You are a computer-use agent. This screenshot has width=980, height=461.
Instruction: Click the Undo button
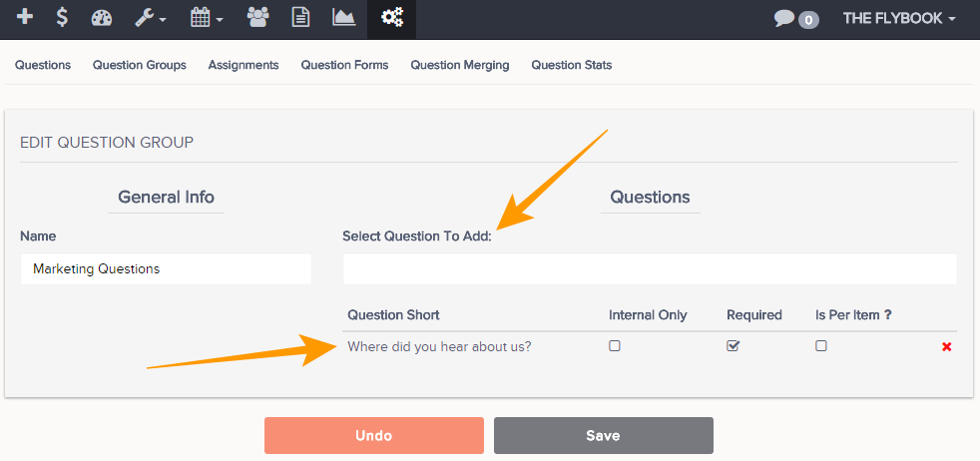374,435
